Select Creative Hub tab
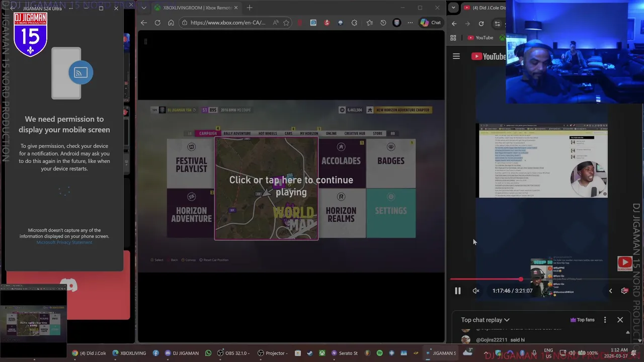The width and height of the screenshot is (644, 362). [355, 133]
